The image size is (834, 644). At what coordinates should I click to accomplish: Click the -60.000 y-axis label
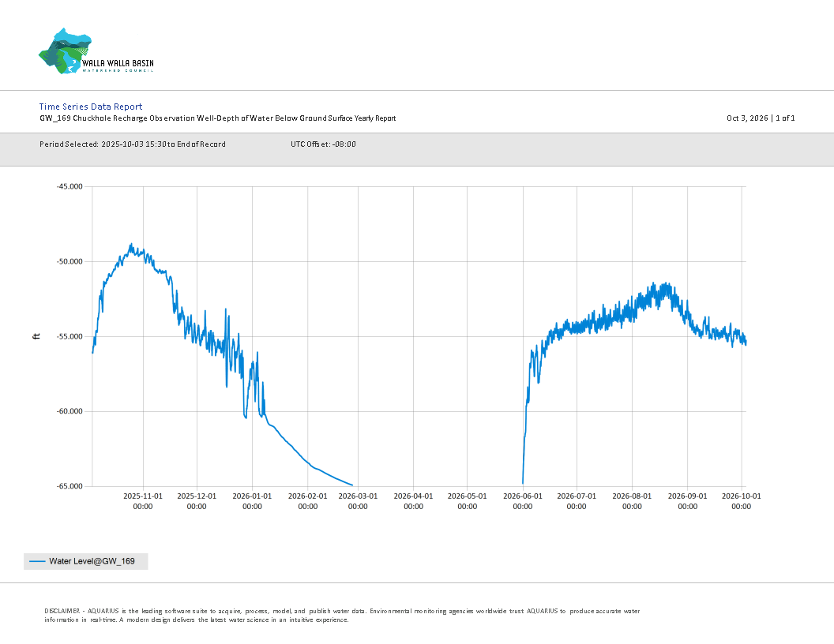tap(69, 411)
